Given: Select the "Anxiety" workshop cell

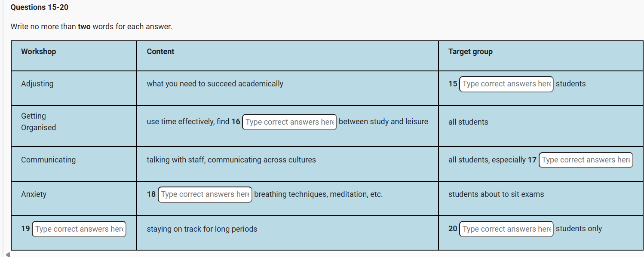Looking at the screenshot, I should tap(34, 194).
